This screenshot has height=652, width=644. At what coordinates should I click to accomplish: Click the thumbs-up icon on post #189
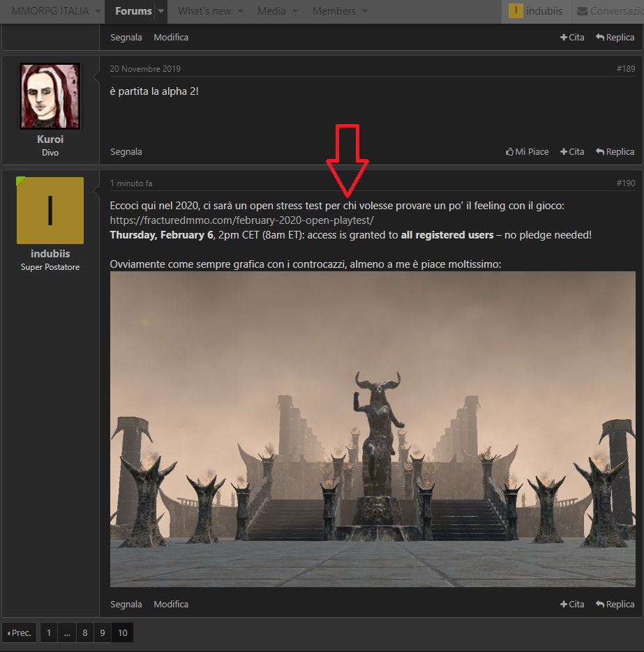click(509, 152)
